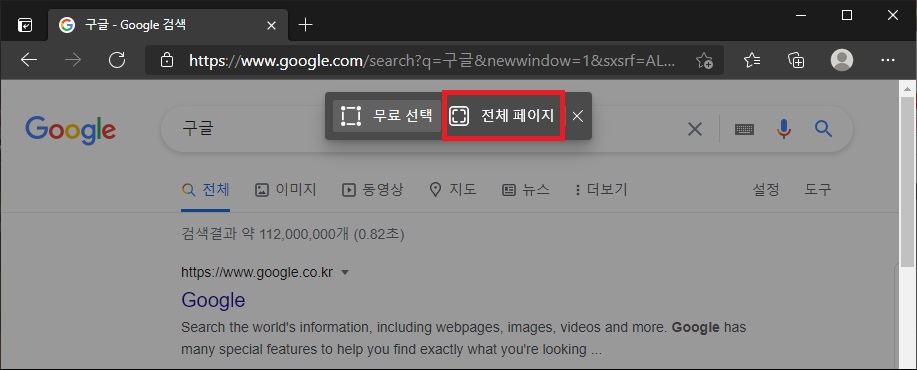Open a new tab with plus icon
The width and height of the screenshot is (917, 370).
click(x=305, y=25)
